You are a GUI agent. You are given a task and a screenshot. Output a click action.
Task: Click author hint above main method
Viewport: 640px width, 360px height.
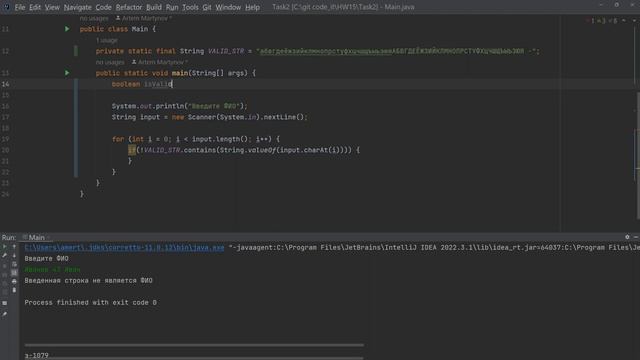(x=160, y=62)
